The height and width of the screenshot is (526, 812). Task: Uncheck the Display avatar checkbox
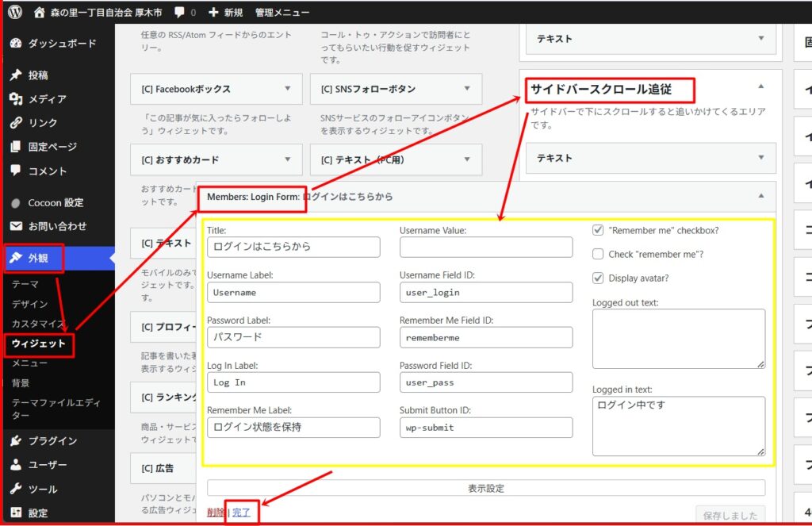click(598, 278)
